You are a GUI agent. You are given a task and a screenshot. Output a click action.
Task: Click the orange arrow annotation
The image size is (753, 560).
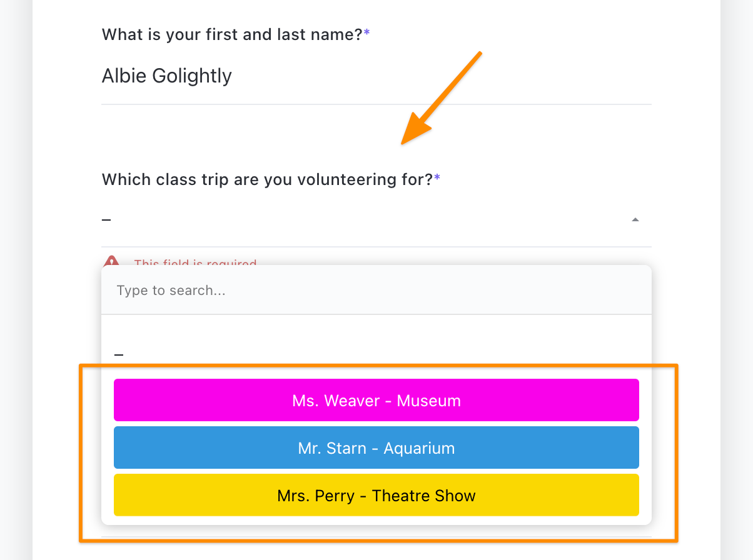441,97
